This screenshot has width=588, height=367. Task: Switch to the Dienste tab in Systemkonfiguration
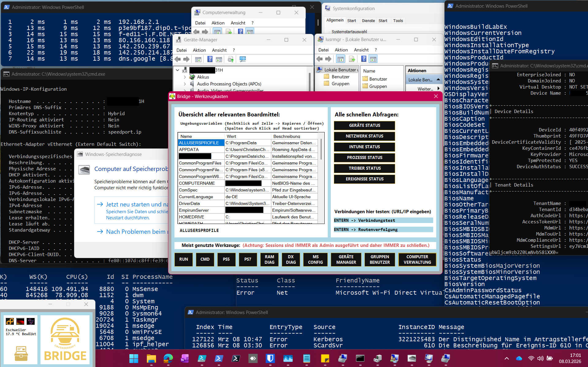click(368, 21)
